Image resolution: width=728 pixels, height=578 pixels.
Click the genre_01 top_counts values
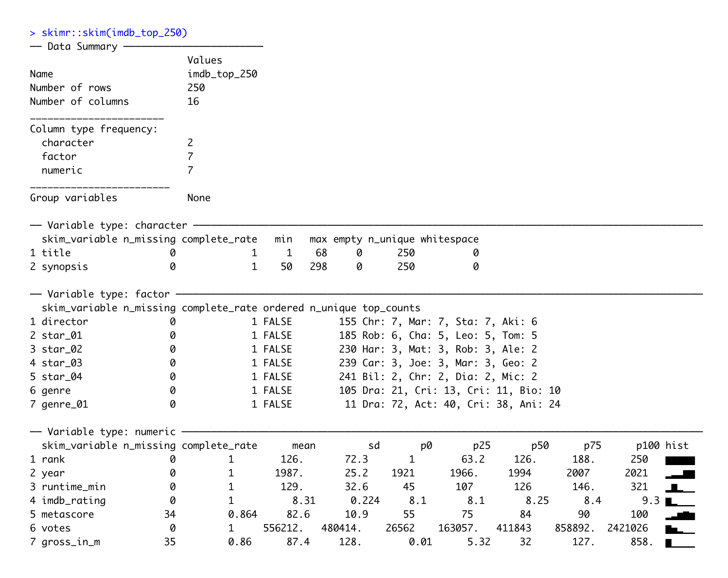(x=461, y=404)
